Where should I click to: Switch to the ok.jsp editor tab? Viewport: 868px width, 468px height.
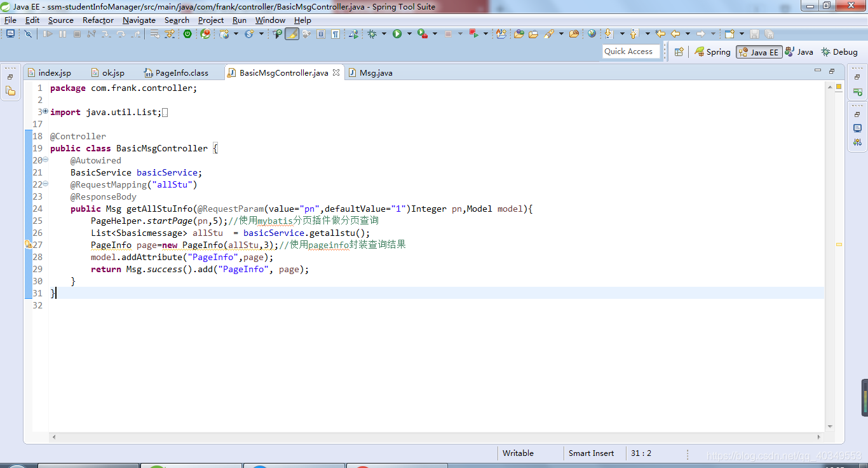[x=108, y=72]
